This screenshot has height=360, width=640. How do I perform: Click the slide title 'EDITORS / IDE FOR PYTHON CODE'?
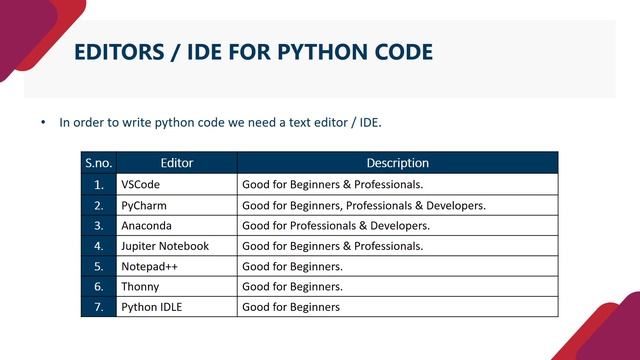click(253, 52)
